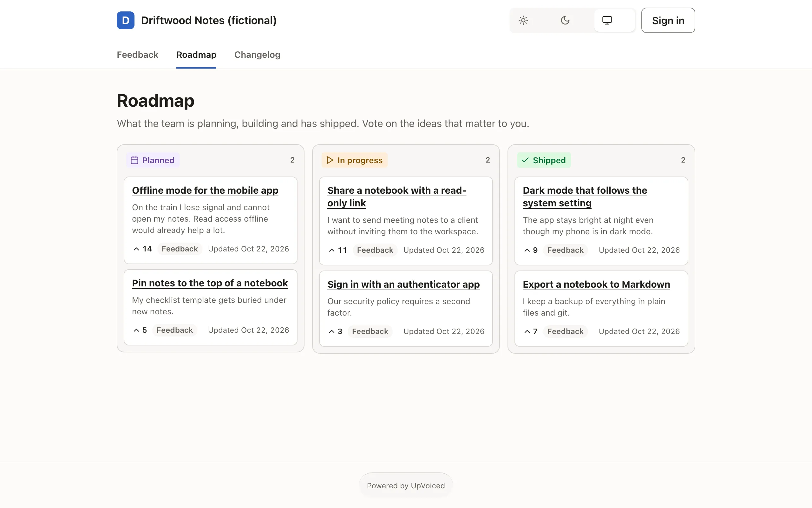Open 'Sign in with an authenticator app'
The width and height of the screenshot is (812, 508).
[x=403, y=284]
